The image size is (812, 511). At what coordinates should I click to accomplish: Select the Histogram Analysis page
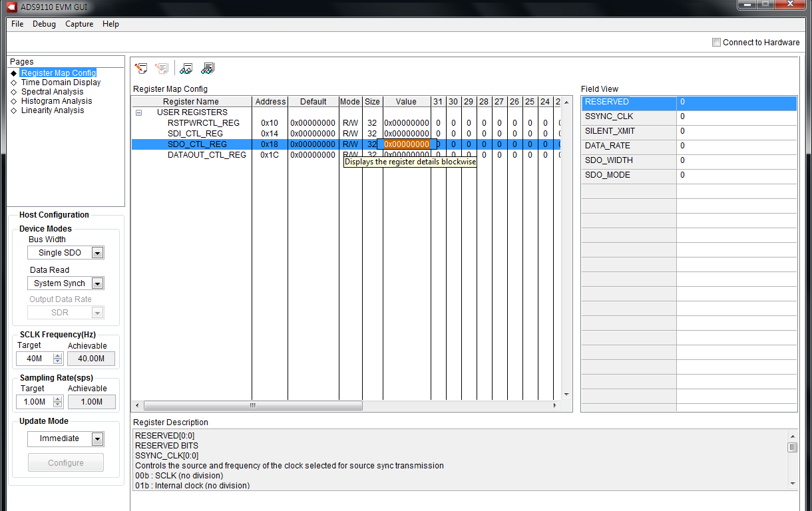tap(57, 101)
